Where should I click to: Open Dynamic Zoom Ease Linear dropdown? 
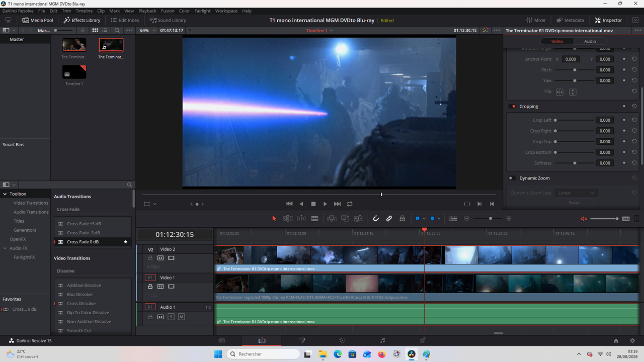point(576,193)
